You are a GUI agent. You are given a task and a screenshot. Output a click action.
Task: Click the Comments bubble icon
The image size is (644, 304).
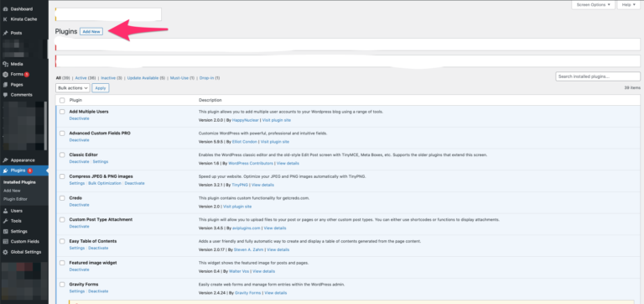pyautogui.click(x=5, y=95)
